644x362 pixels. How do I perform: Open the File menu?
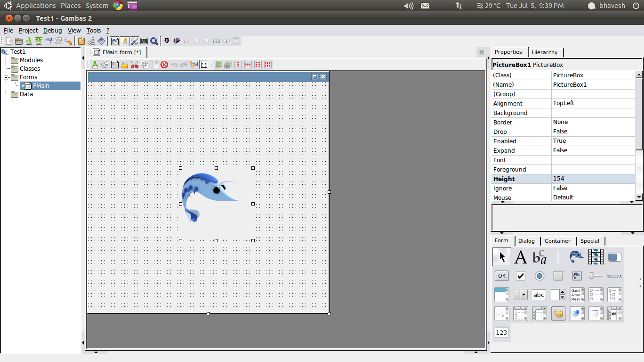pos(8,30)
